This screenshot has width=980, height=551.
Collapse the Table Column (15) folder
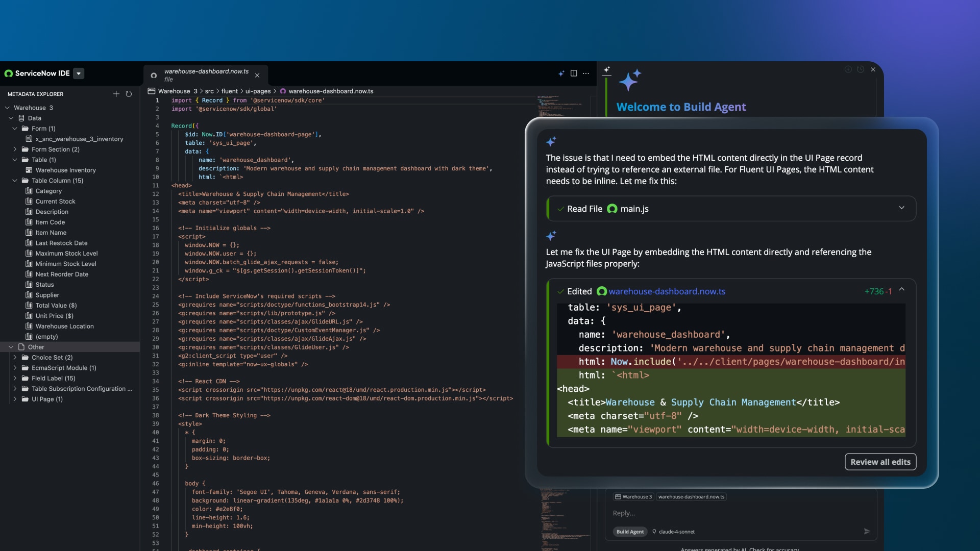15,181
